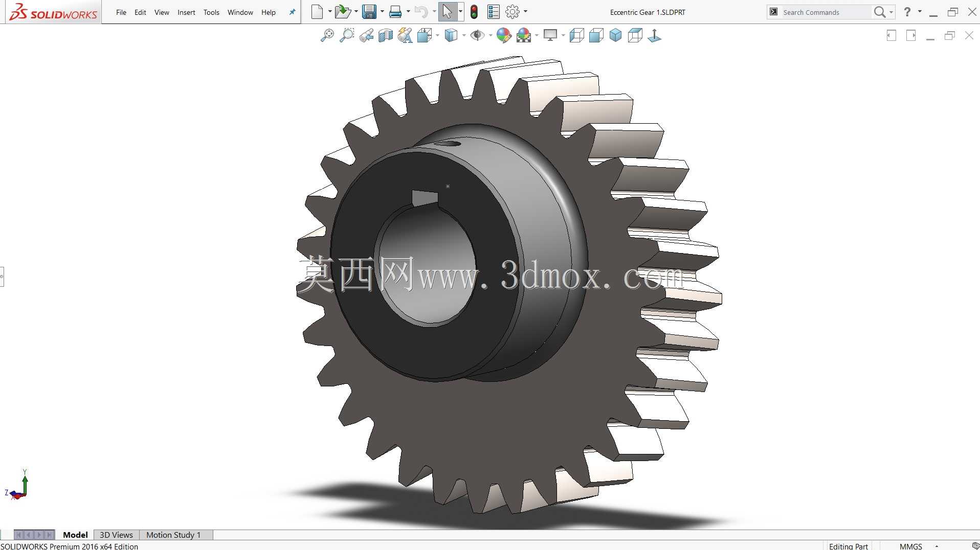Click the solid shaded cube icon

coord(616,35)
